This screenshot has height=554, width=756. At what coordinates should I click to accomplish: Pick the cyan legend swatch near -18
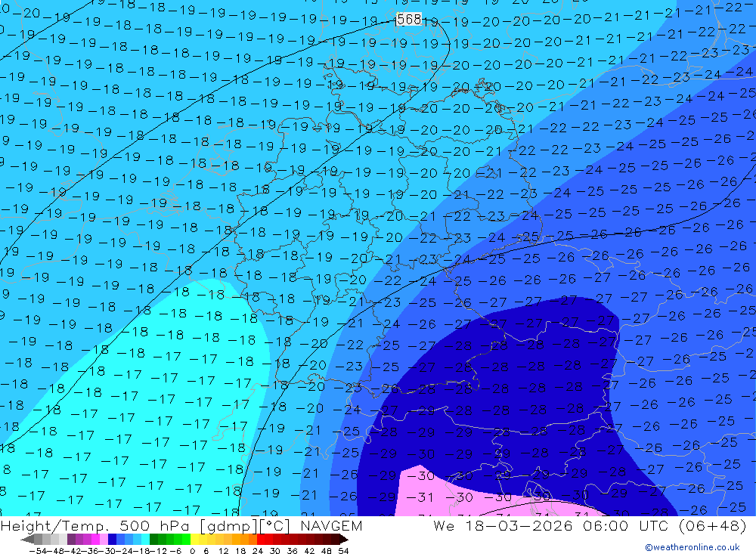point(145,539)
